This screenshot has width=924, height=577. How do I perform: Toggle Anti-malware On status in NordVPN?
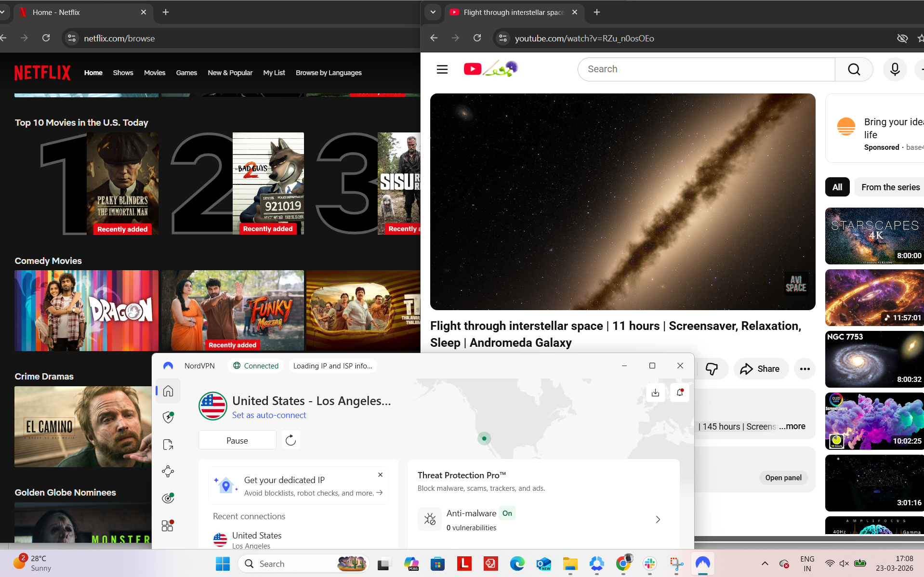click(507, 513)
